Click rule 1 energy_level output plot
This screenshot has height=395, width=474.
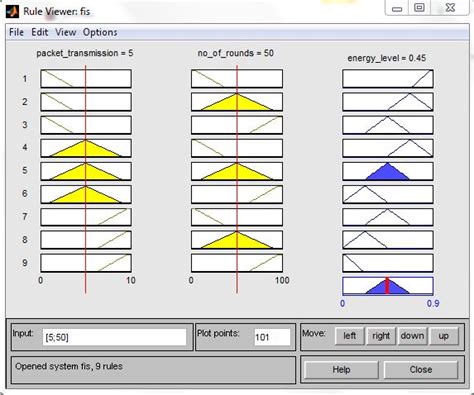pyautogui.click(x=388, y=79)
